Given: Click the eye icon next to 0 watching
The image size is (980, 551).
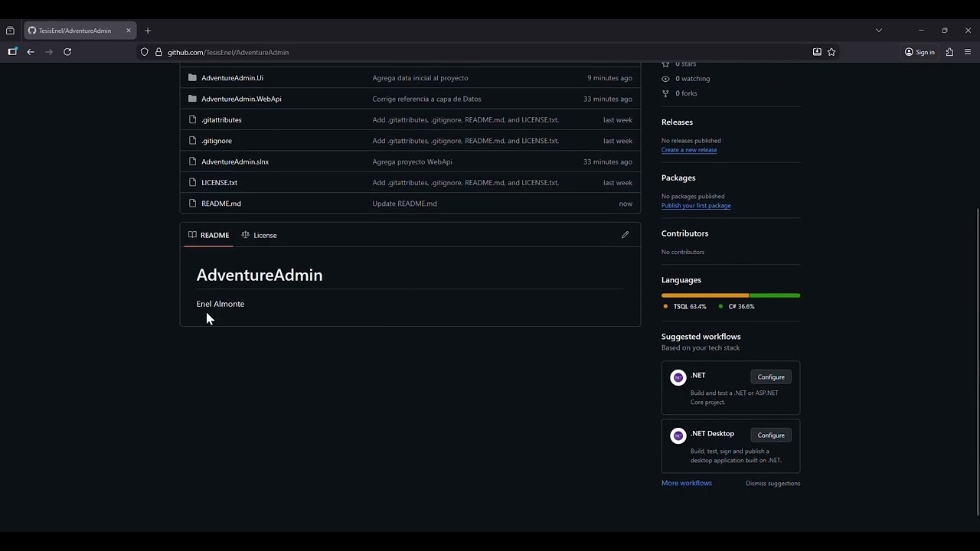Looking at the screenshot, I should point(665,79).
